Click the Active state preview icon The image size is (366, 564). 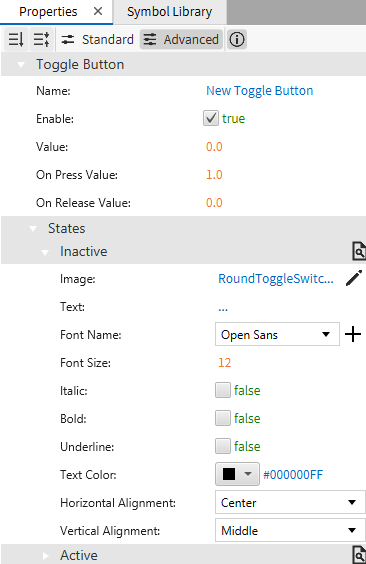pos(359,555)
